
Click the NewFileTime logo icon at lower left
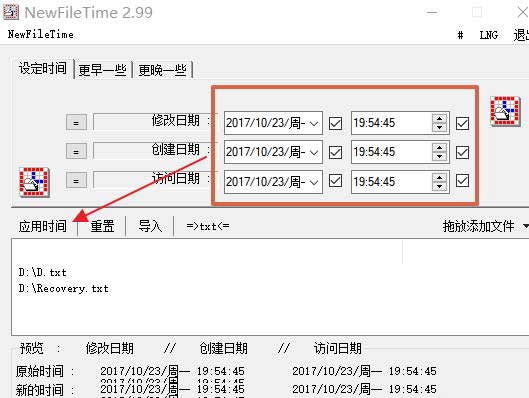pyautogui.click(x=34, y=182)
